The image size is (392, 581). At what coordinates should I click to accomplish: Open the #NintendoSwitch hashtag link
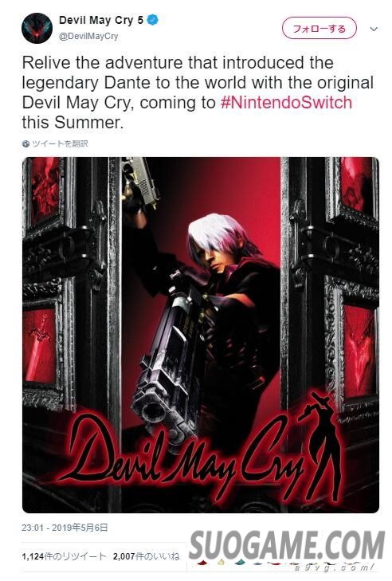click(286, 103)
